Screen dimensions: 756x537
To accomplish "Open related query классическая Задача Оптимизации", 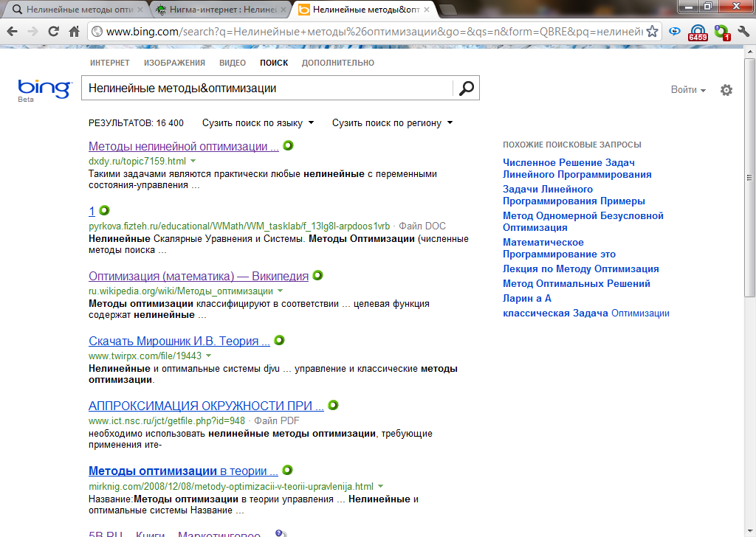I will coord(585,313).
